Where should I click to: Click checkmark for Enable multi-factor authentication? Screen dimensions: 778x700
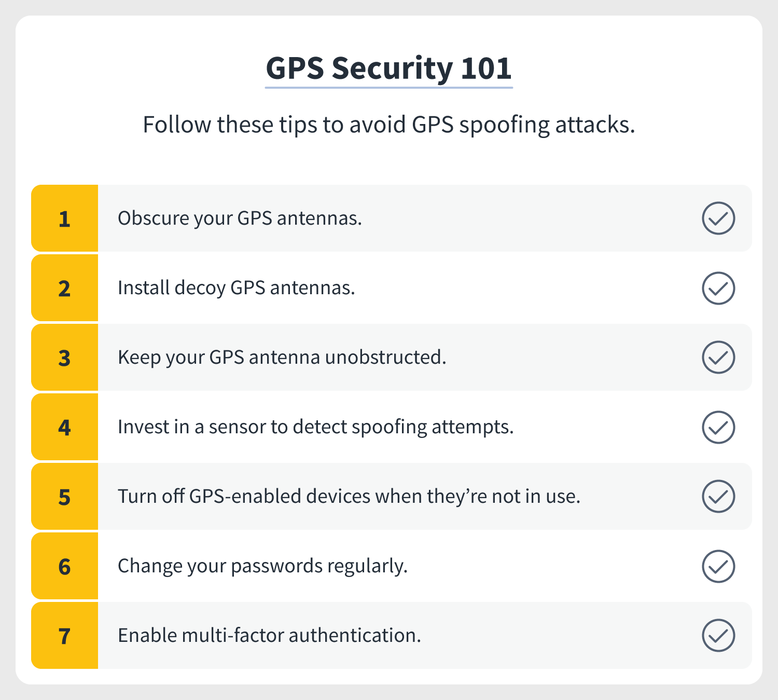click(718, 636)
